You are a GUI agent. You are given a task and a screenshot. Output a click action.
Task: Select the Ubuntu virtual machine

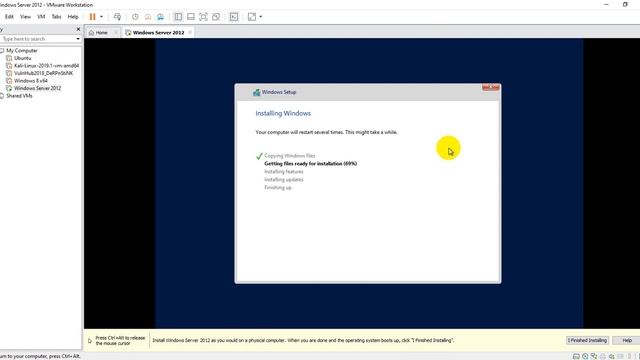22,58
